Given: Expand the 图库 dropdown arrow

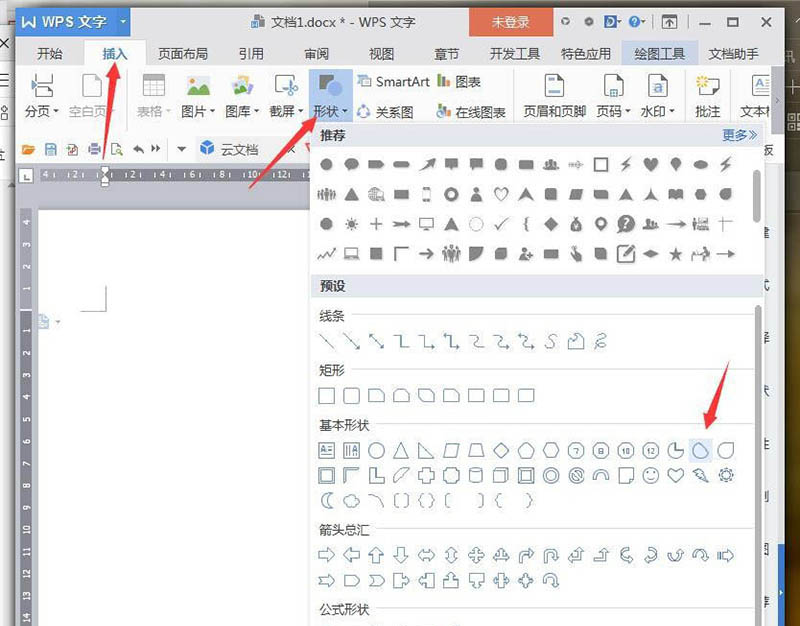Looking at the screenshot, I should click(x=256, y=111).
